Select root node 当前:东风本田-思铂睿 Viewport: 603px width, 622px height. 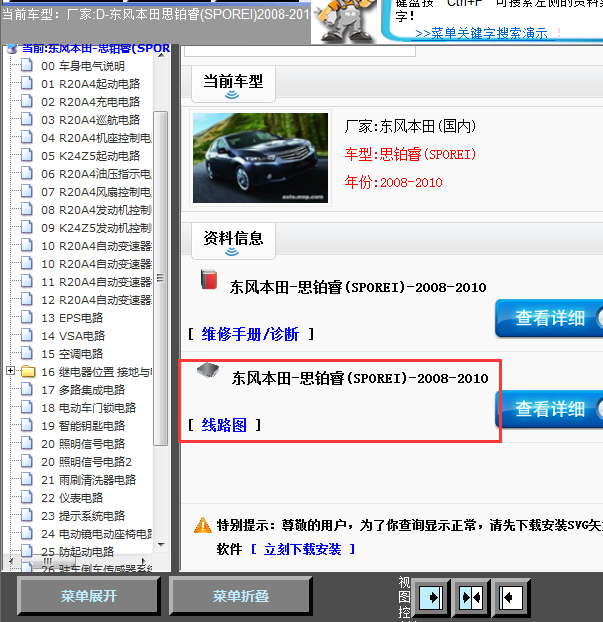(96, 48)
